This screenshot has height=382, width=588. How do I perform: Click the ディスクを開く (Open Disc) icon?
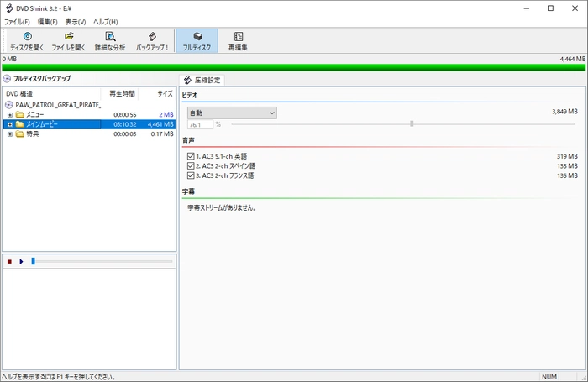(27, 41)
